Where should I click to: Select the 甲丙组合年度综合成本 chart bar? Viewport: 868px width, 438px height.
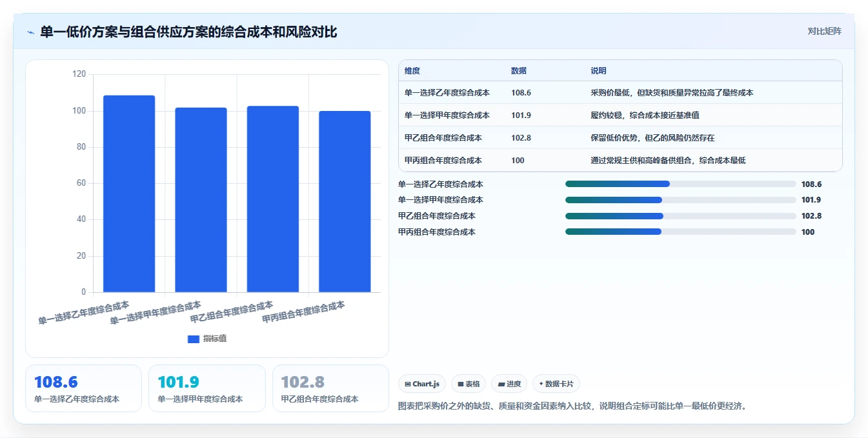point(345,201)
